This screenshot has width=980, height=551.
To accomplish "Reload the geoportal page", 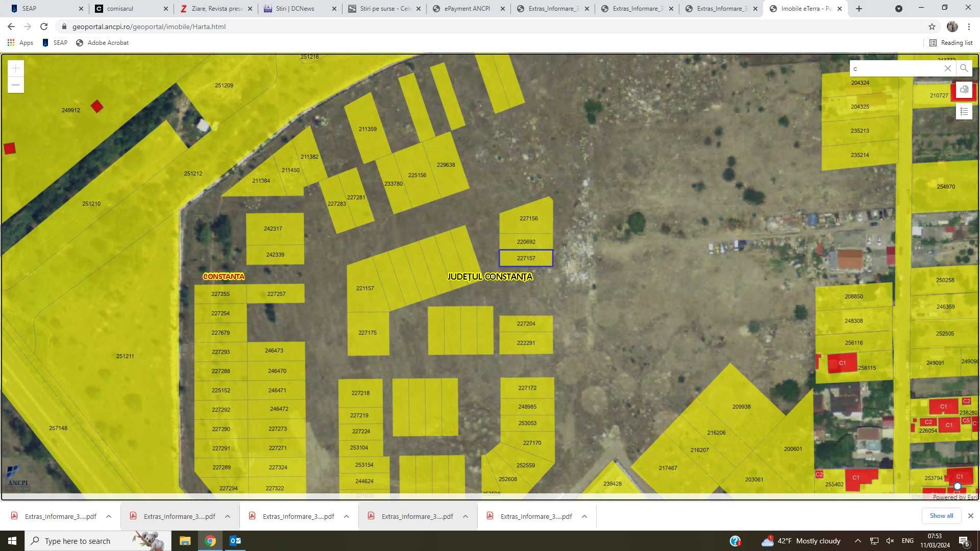I will [x=44, y=27].
